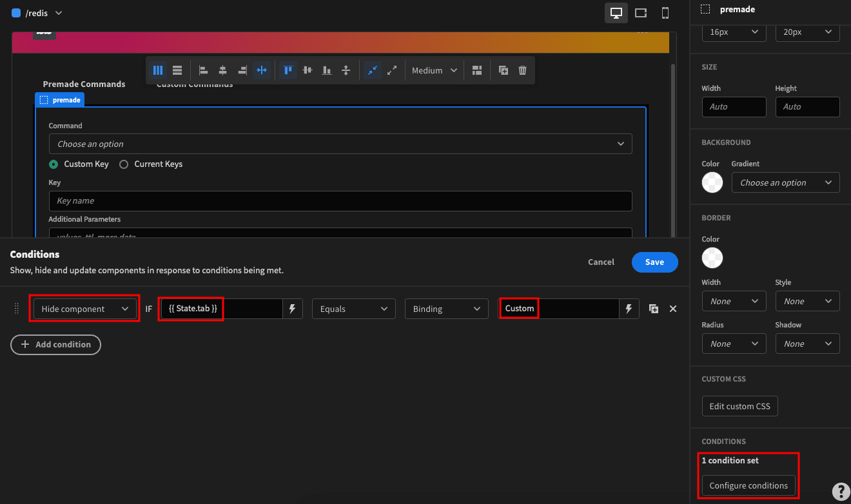Pick the border color swatch

point(712,258)
